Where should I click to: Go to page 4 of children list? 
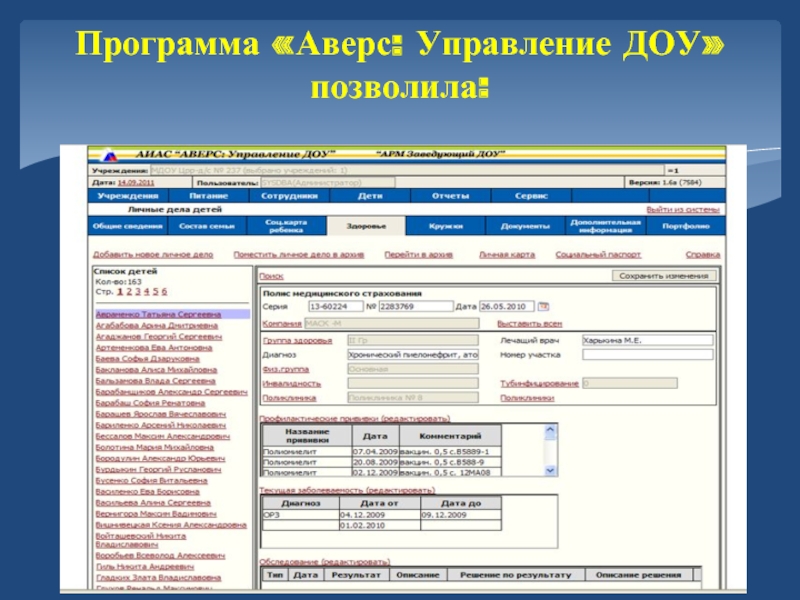pos(146,292)
